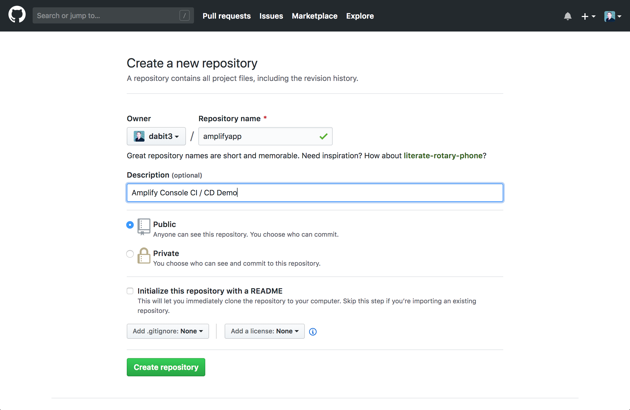Open the profile avatar menu
This screenshot has height=410, width=630.
(x=612, y=16)
